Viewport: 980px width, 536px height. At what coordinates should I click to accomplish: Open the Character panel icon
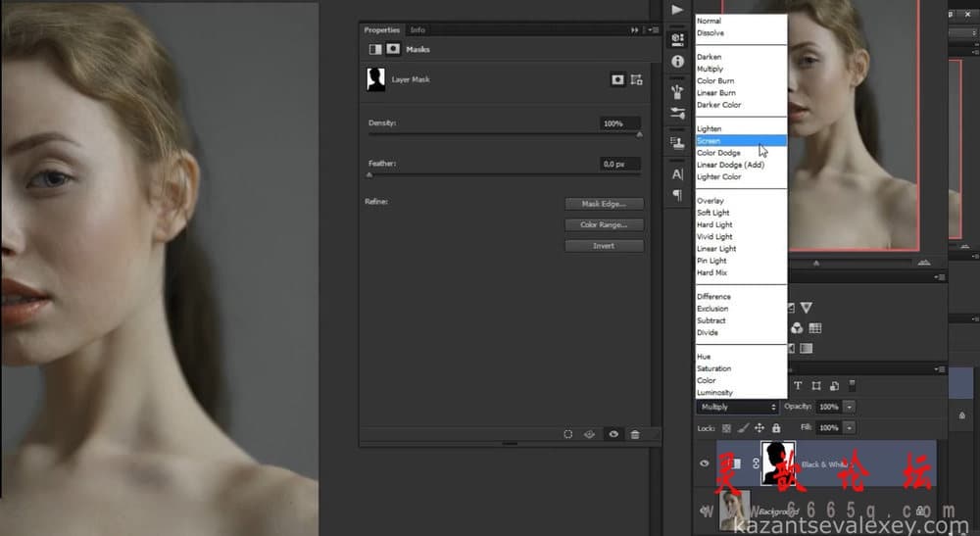pos(677,174)
